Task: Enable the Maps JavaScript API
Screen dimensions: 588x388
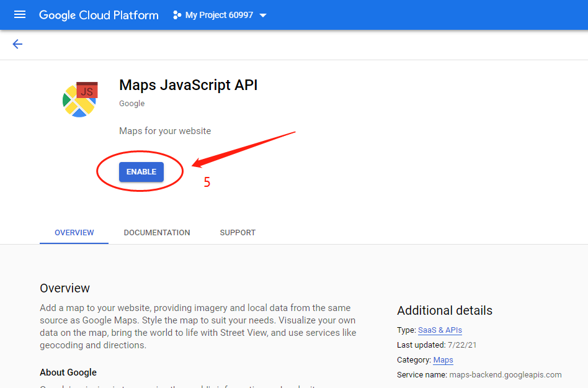Action: tap(141, 172)
